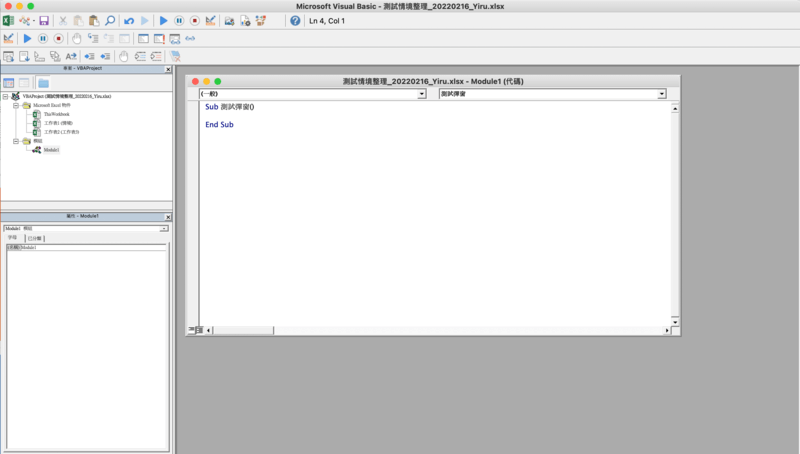The width and height of the screenshot is (800, 454).
Task: Click the Quick Watch glasses icon
Action: click(x=190, y=38)
